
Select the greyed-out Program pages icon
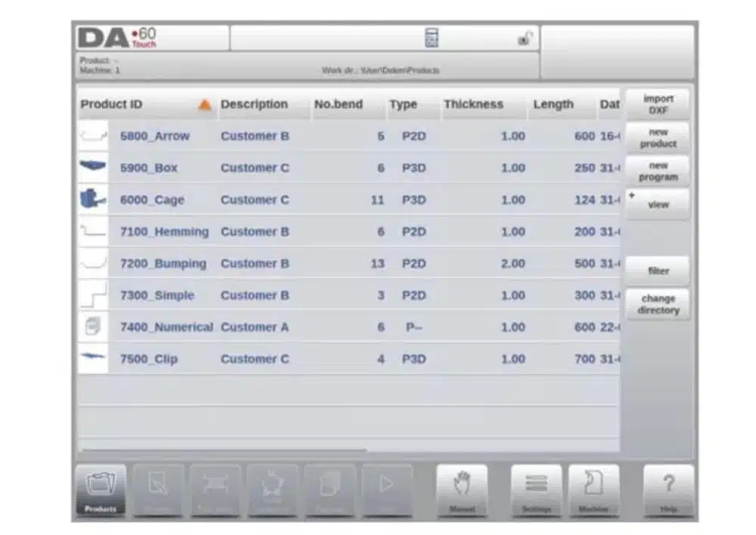click(x=330, y=490)
